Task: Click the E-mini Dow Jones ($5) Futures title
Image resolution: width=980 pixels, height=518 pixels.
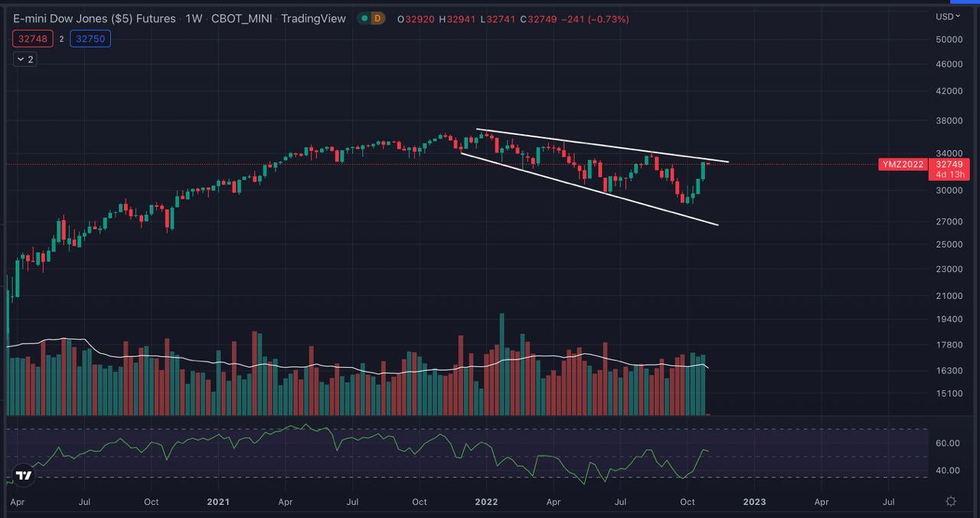Action: click(94, 18)
